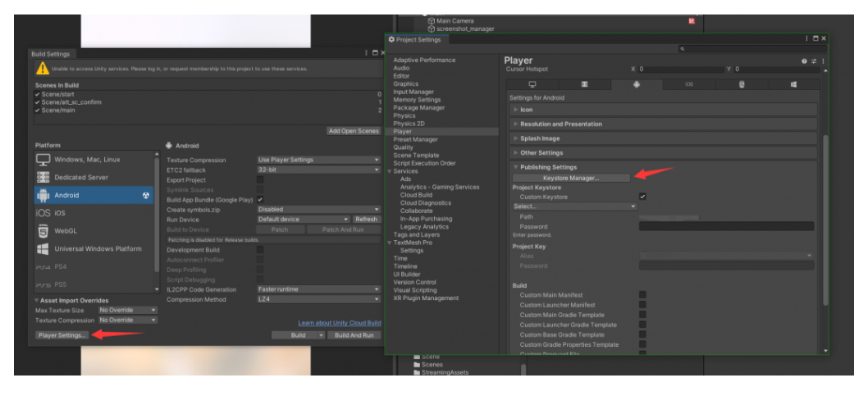Click the Android robot icon in the platform list
864x393 pixels.
click(x=43, y=195)
